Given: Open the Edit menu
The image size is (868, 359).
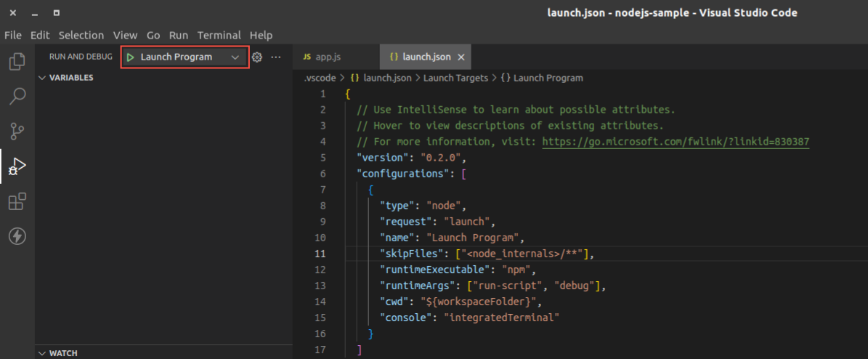Looking at the screenshot, I should [40, 35].
